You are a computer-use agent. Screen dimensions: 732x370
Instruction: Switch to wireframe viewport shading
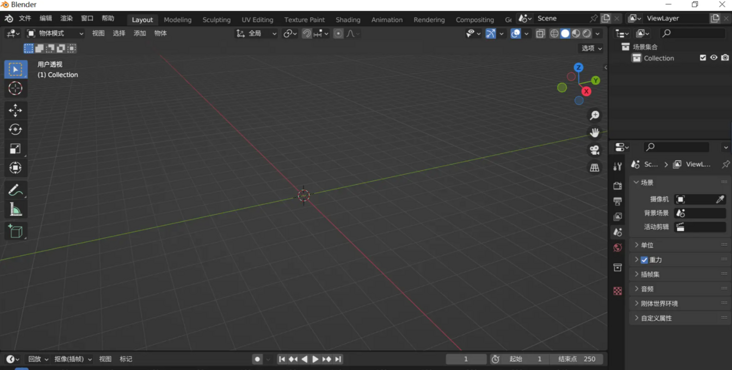click(554, 34)
